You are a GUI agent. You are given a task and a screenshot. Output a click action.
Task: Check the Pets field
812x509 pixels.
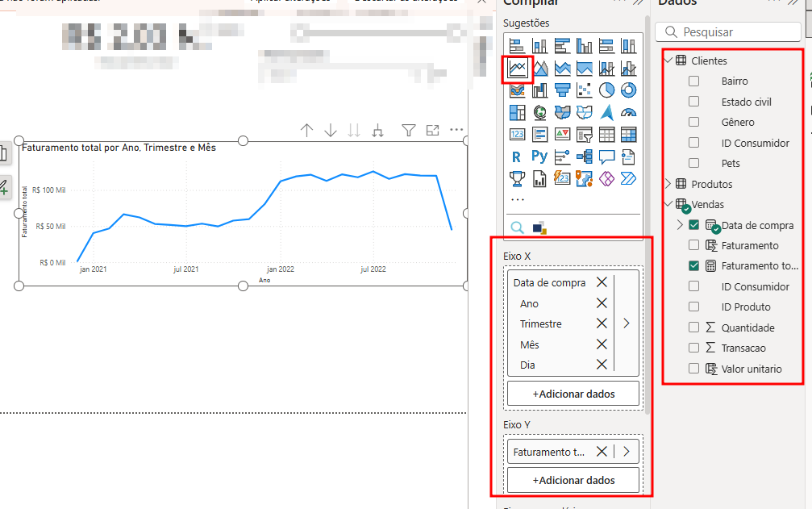coord(694,163)
